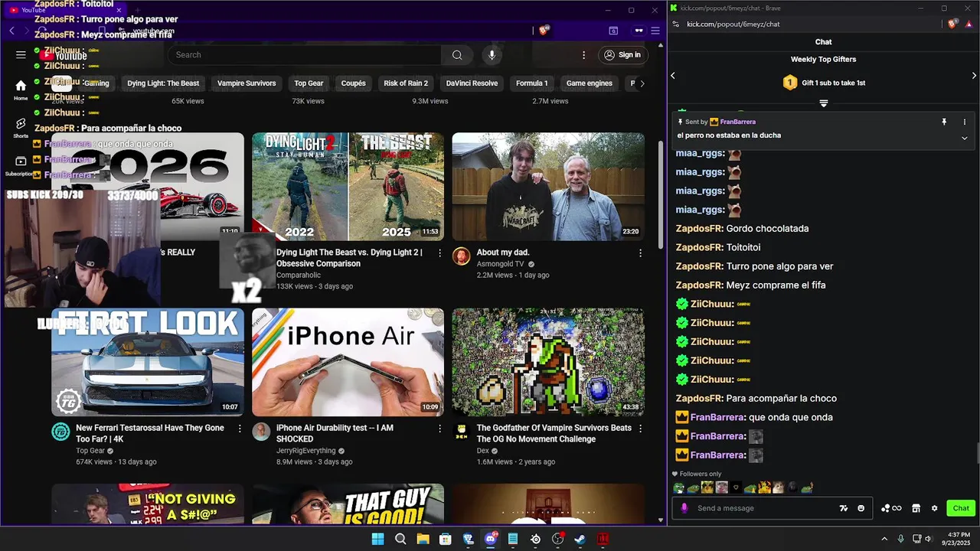Click into the YouTube Search field
The height and width of the screenshot is (551, 980).
coord(305,55)
